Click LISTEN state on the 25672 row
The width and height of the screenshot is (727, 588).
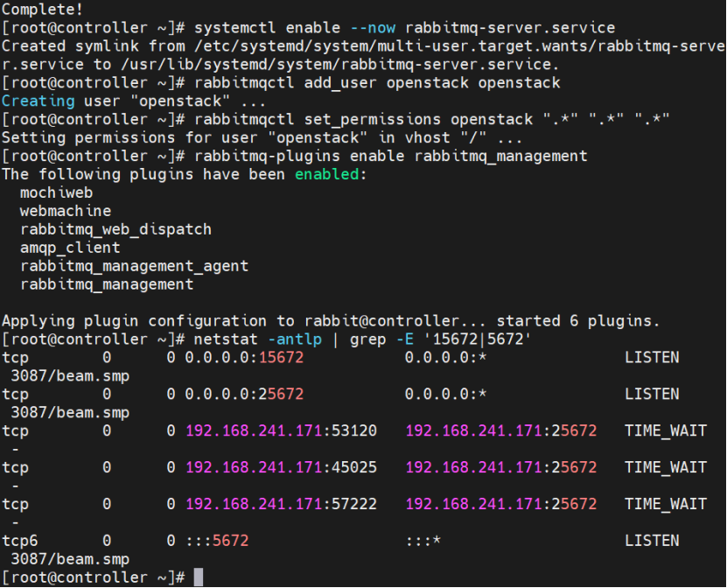pos(652,394)
